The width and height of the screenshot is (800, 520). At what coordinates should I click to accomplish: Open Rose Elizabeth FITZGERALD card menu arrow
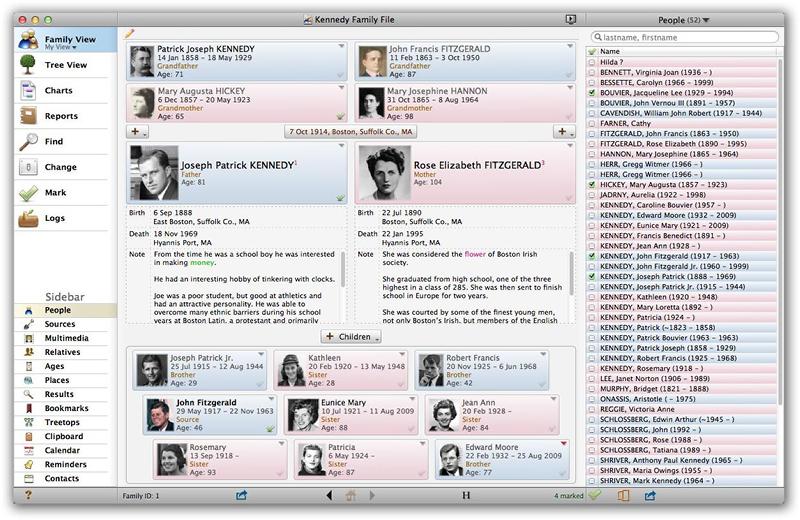570,145
